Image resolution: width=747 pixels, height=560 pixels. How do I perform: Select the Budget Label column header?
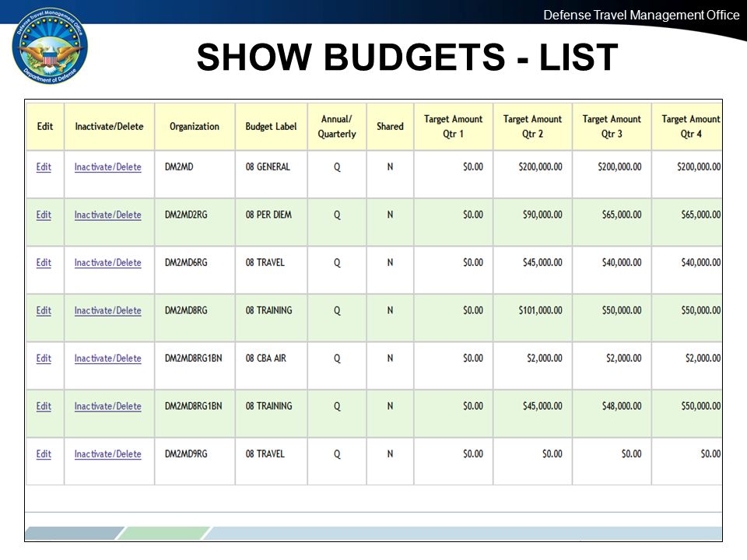click(271, 127)
